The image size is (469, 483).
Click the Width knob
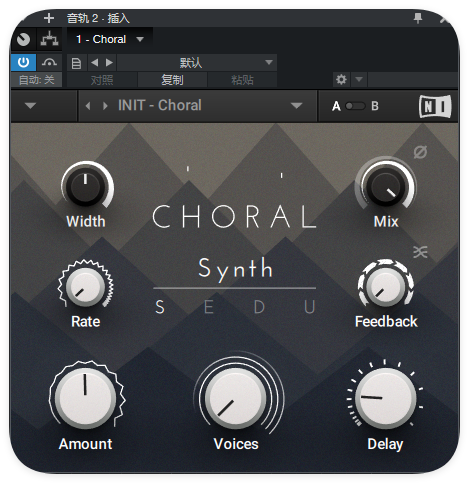point(86,187)
